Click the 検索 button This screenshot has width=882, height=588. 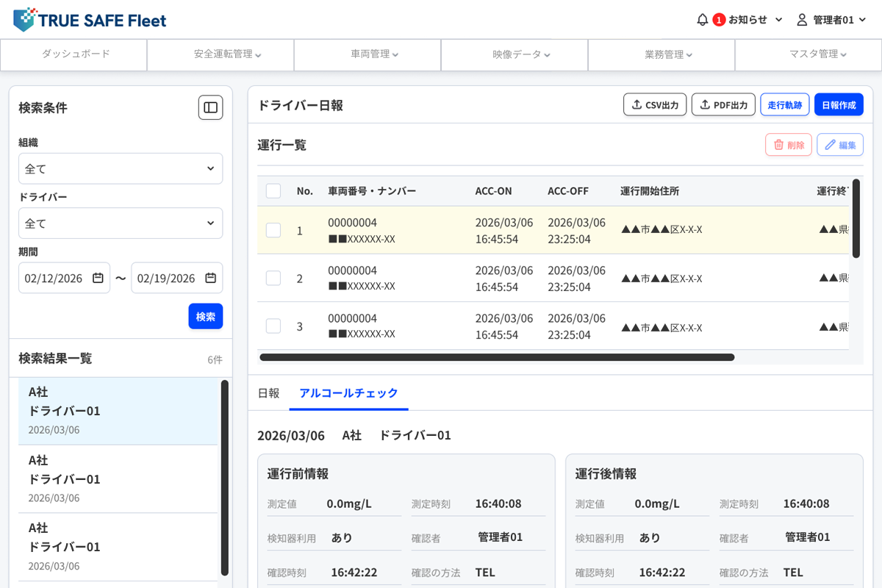(x=206, y=316)
